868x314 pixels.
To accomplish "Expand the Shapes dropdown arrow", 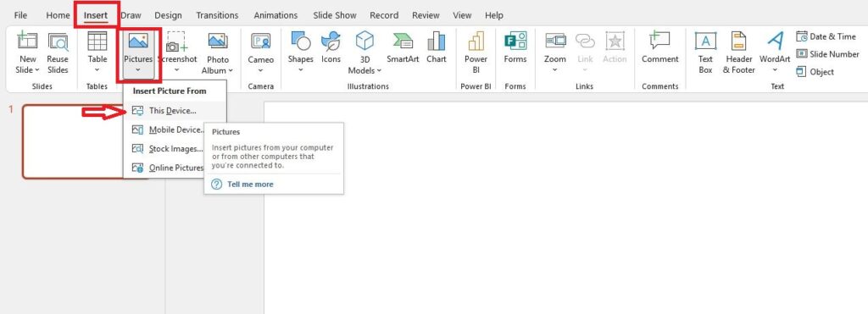I will 301,70.
